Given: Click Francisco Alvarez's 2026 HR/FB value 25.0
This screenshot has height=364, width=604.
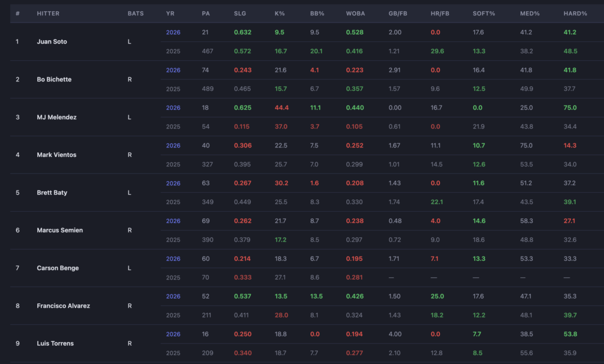Looking at the screenshot, I should pos(437,297).
